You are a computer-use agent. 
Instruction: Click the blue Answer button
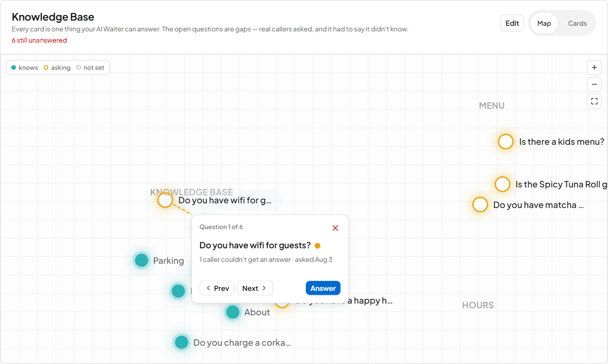click(323, 288)
